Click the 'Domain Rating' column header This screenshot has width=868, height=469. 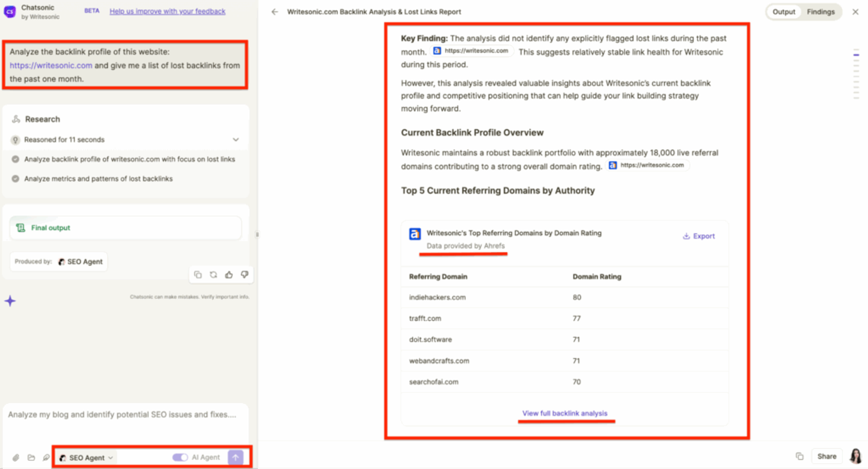pos(597,277)
